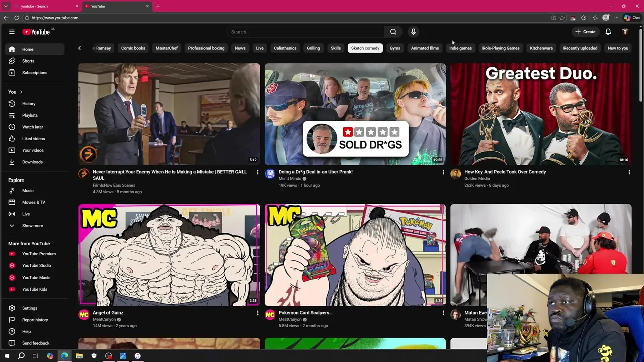The image size is (644, 362).
Task: Open YouTube Kids link
Action: (34, 289)
